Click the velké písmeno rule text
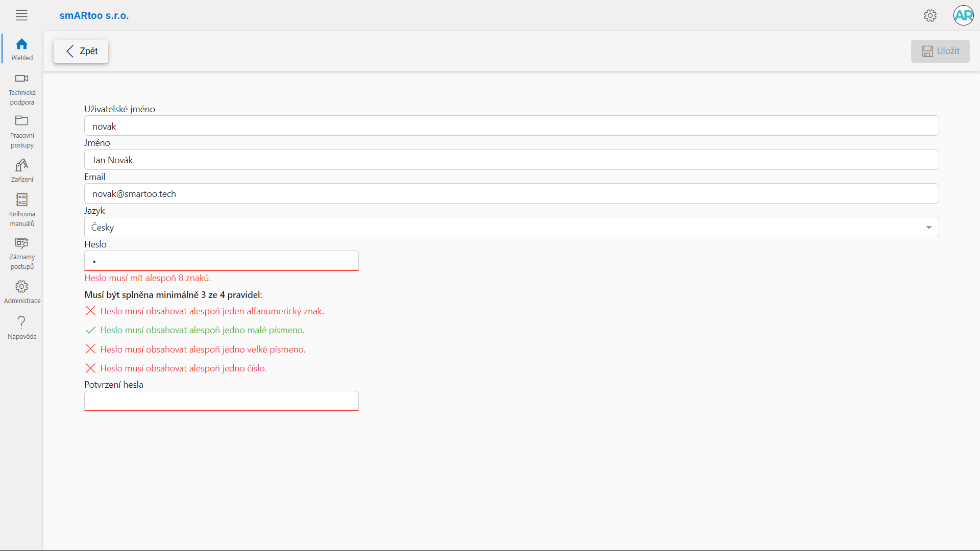 click(x=203, y=349)
